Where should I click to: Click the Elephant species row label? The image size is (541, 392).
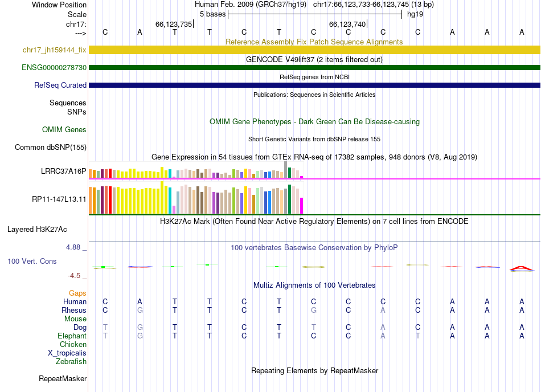click(72, 336)
